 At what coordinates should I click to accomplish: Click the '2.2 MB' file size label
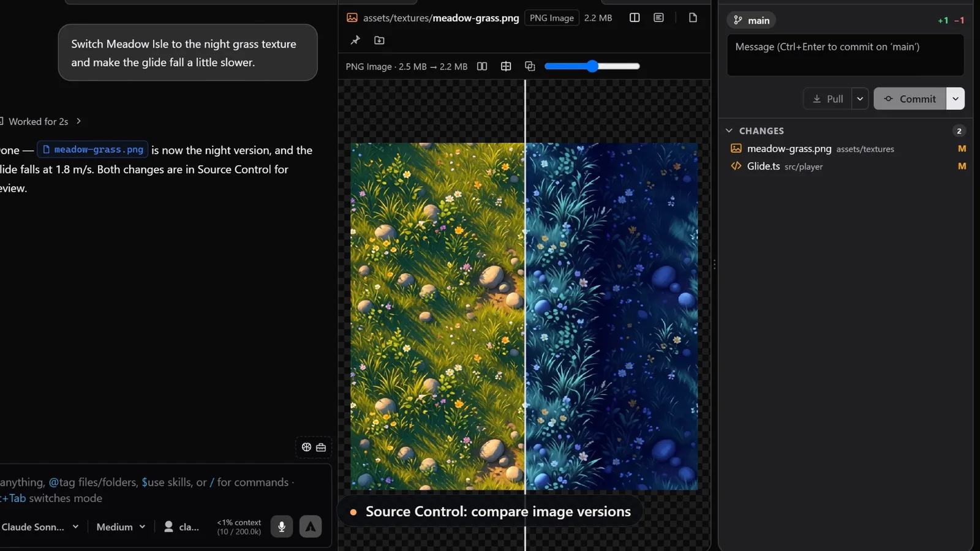[598, 18]
